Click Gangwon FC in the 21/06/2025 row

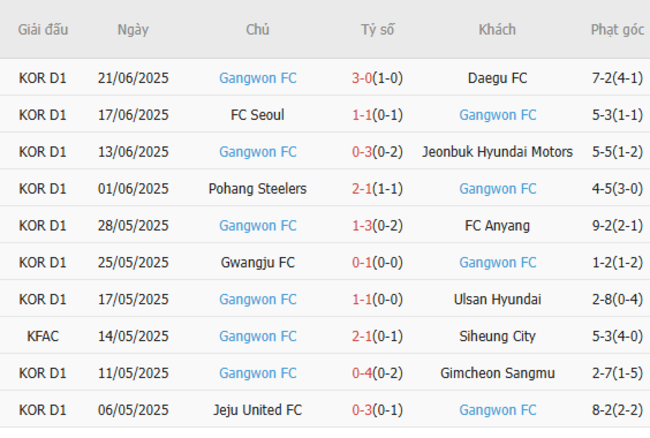[x=258, y=78]
